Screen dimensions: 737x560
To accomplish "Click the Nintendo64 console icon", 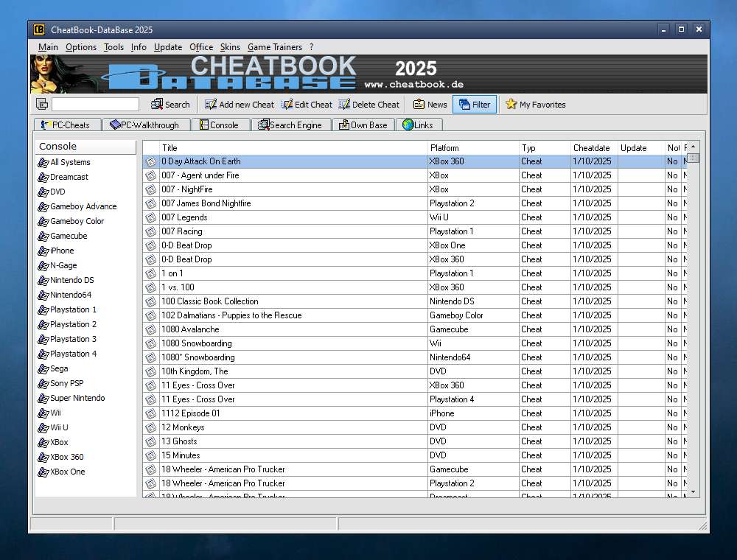I will (x=43, y=295).
